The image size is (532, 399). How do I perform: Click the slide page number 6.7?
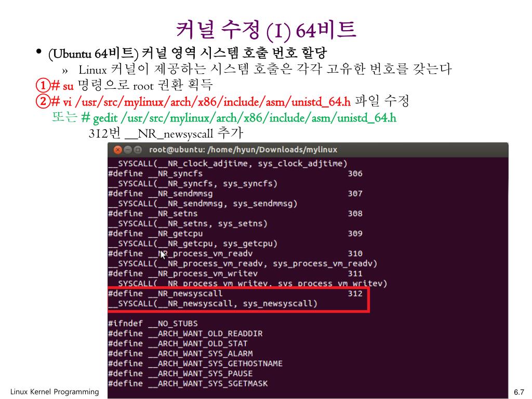518,392
